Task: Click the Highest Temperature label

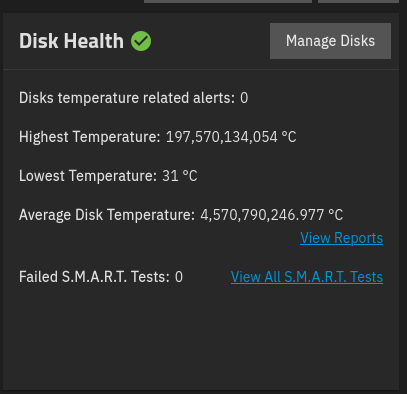Action: point(89,137)
